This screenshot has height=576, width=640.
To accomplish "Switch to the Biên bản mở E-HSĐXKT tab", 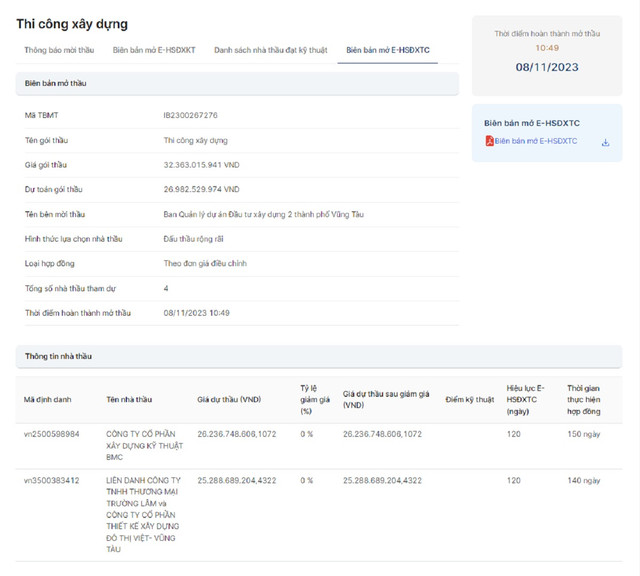I will 154,50.
